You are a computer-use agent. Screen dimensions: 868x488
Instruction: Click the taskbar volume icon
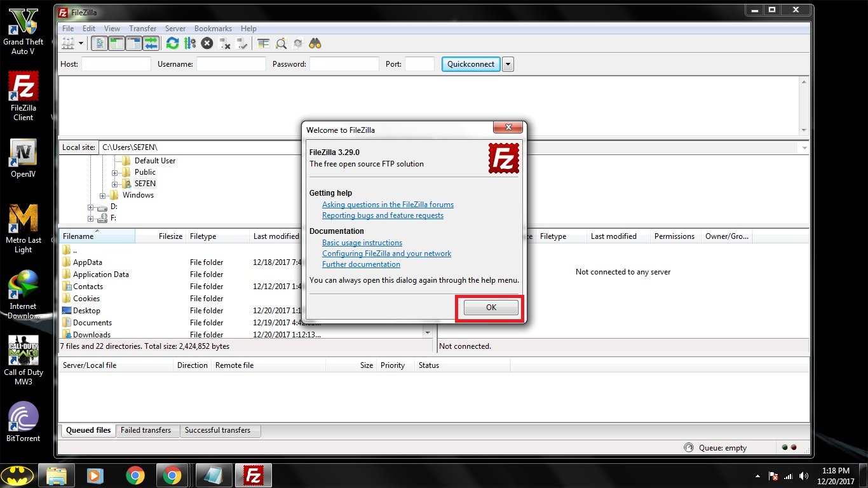click(804, 476)
